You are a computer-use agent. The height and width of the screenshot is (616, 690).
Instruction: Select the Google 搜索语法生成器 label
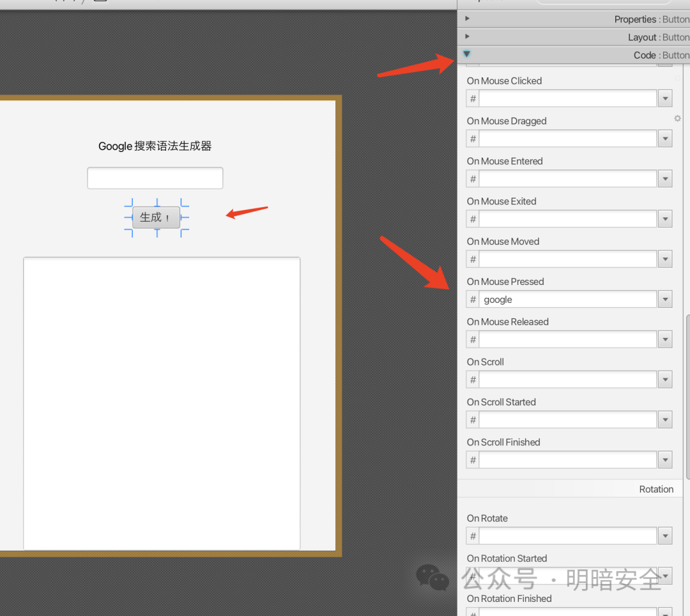pos(155,146)
